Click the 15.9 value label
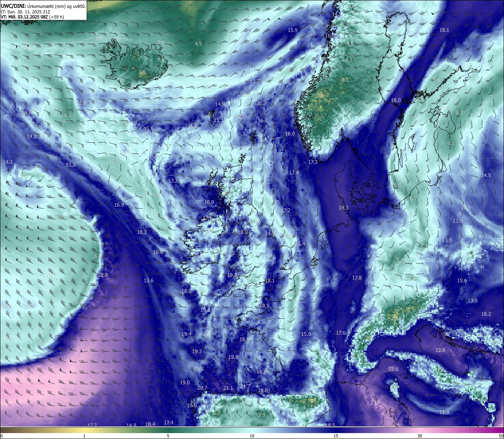 293,30
